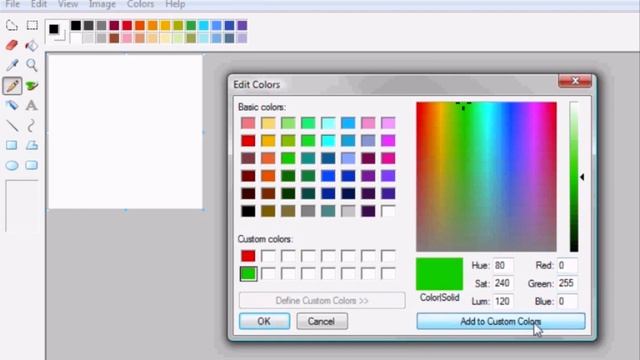This screenshot has height=360, width=640.
Task: Pick cyan basic color swatch
Action: point(328,140)
